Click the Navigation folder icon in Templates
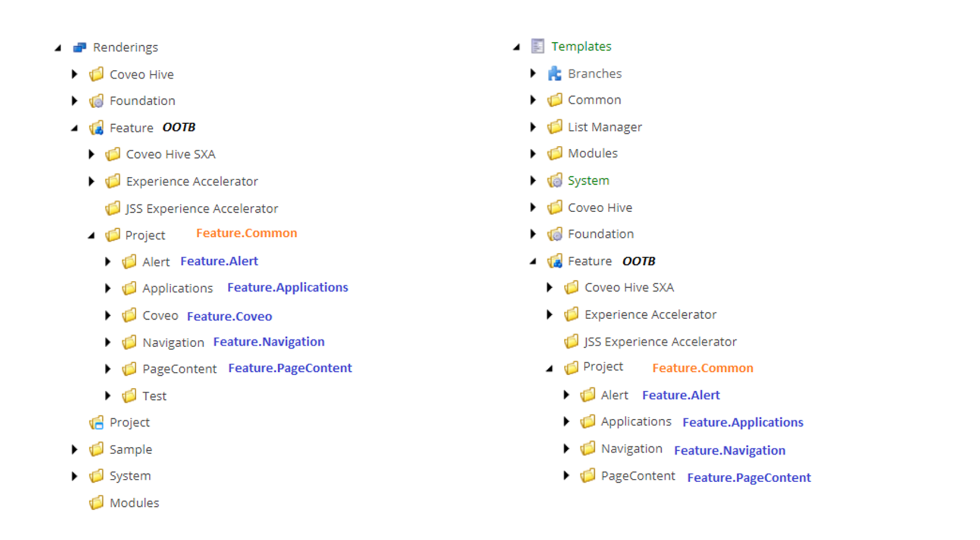The image size is (980, 540). pyautogui.click(x=587, y=448)
